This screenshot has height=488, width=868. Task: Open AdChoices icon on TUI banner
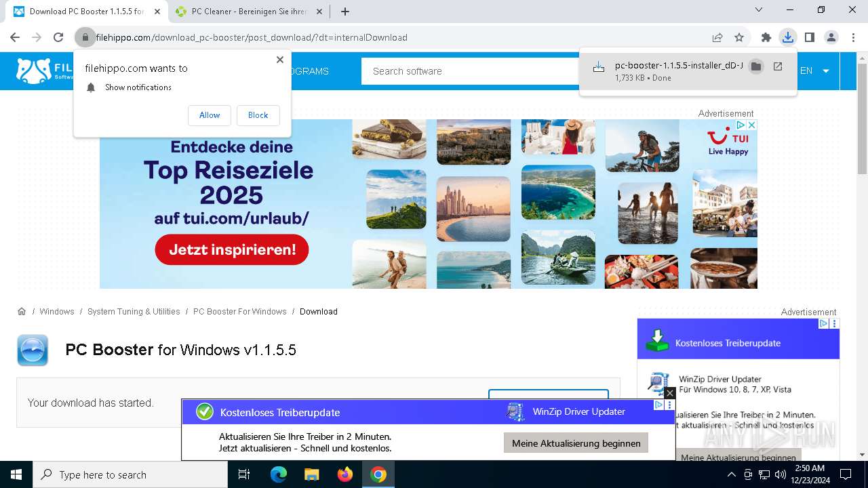click(741, 125)
